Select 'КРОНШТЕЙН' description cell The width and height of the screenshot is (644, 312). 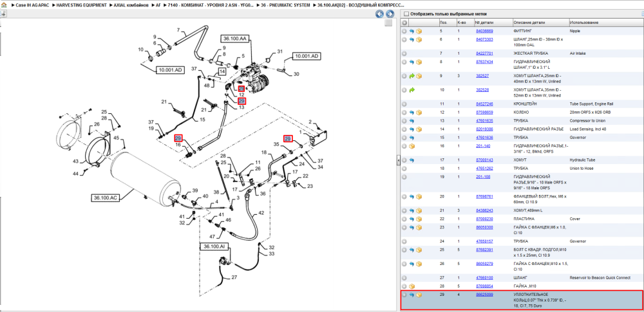(526, 104)
